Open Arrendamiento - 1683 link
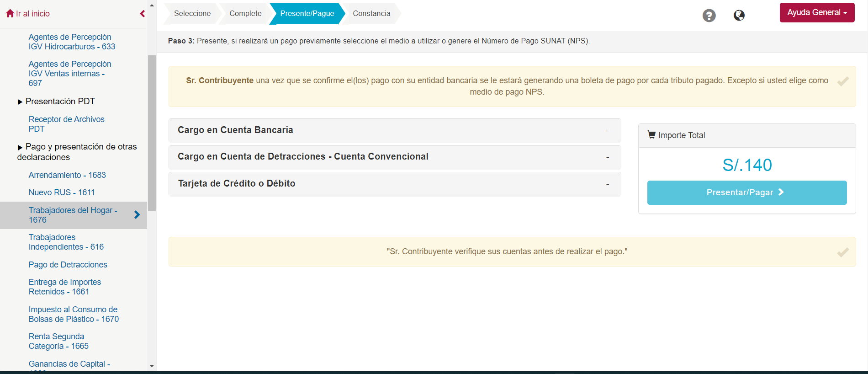This screenshot has height=374, width=868. pyautogui.click(x=67, y=175)
